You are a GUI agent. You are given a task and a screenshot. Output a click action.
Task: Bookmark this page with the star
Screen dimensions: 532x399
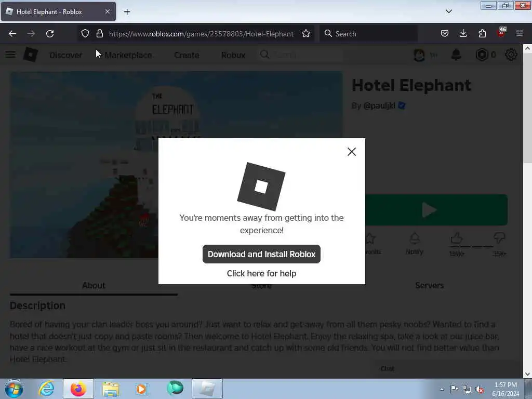306,34
